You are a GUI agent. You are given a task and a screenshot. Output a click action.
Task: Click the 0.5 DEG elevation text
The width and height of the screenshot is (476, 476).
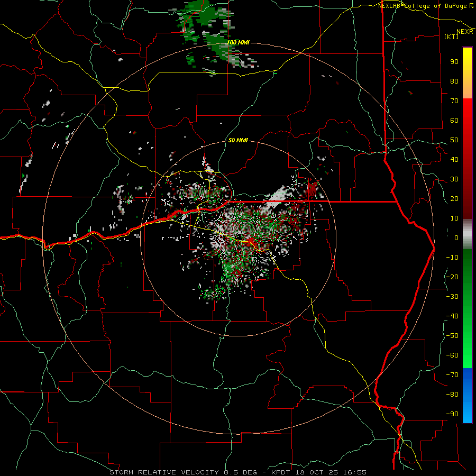point(240,472)
